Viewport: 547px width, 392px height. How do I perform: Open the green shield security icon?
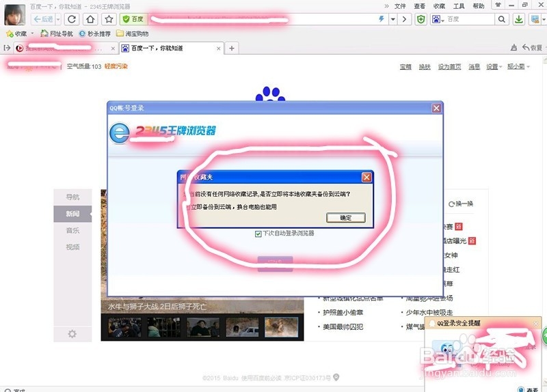click(421, 20)
